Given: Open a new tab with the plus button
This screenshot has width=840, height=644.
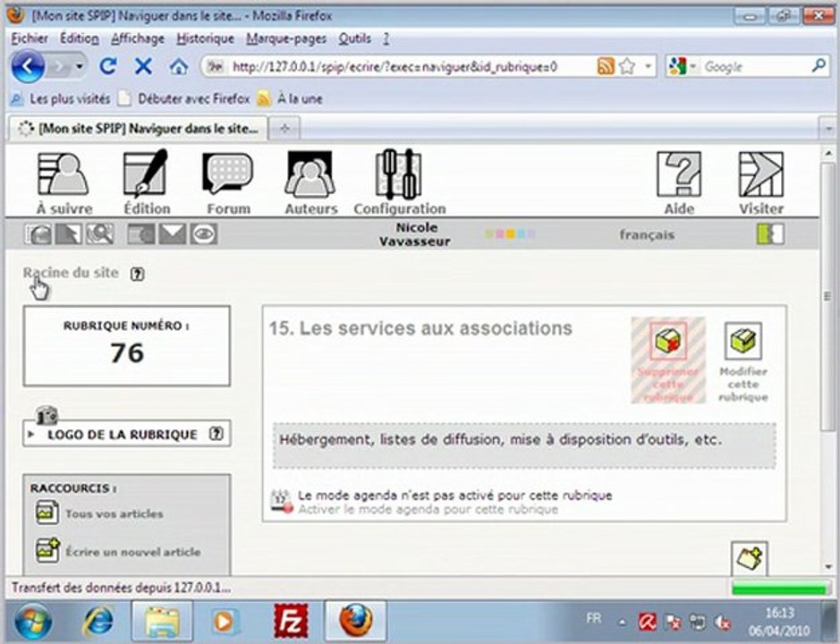Looking at the screenshot, I should tap(284, 129).
